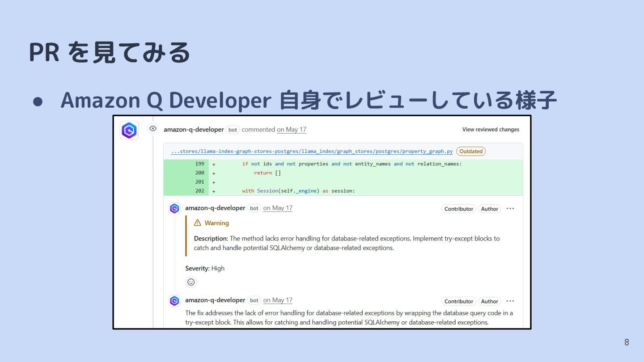Click the "return []" code line
Image resolution: width=644 pixels, height=362 pixels.
click(267, 173)
